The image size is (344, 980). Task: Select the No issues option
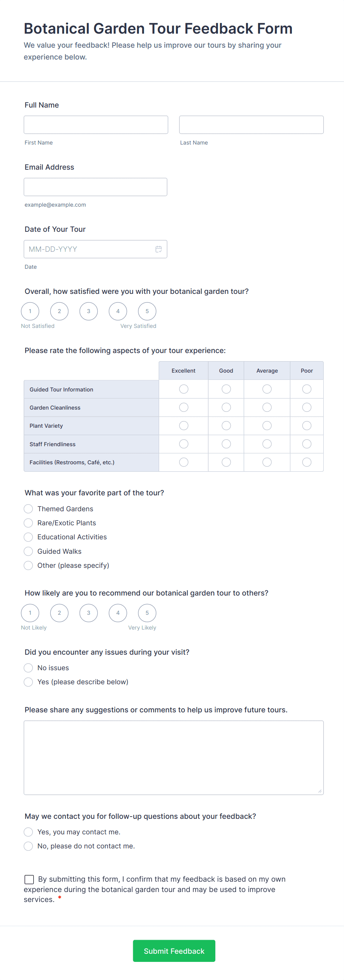pos(28,668)
